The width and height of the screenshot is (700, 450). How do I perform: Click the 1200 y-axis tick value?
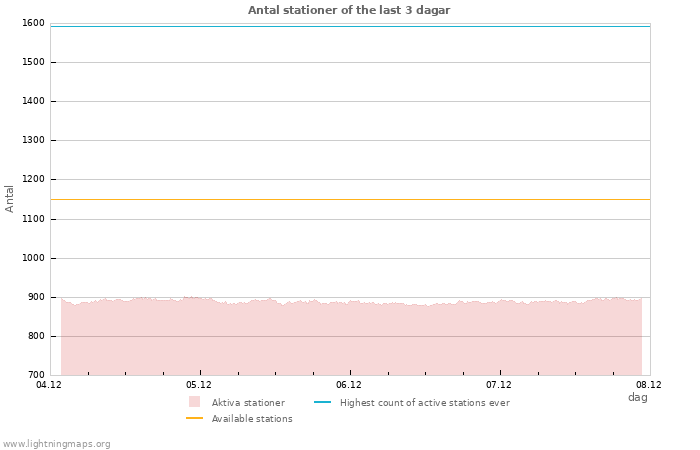click(x=33, y=180)
